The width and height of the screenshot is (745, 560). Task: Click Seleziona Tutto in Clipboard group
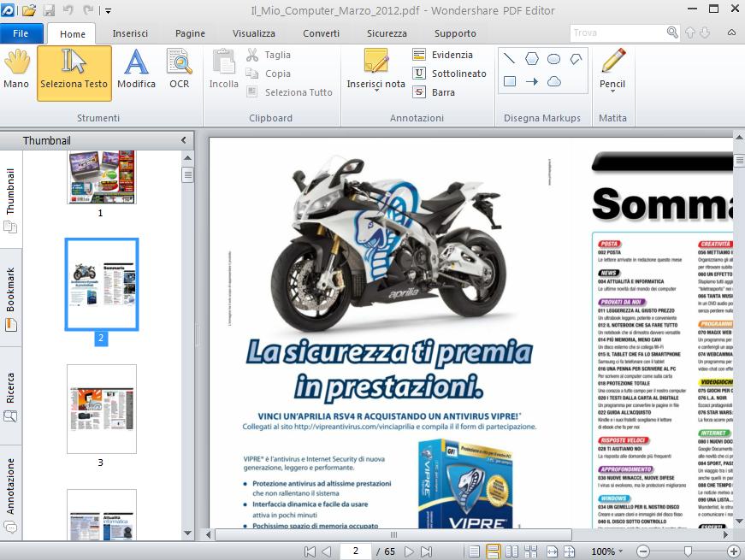pos(289,92)
